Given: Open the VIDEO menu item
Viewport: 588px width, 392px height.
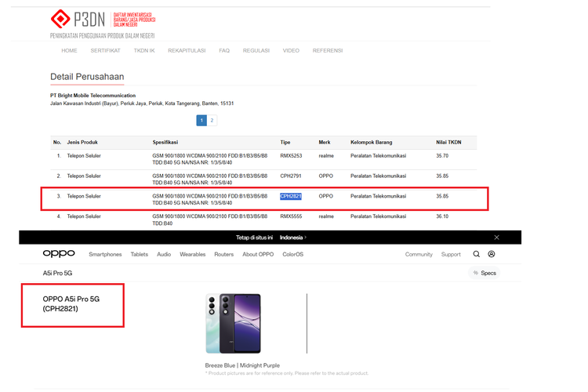Looking at the screenshot, I should (291, 51).
